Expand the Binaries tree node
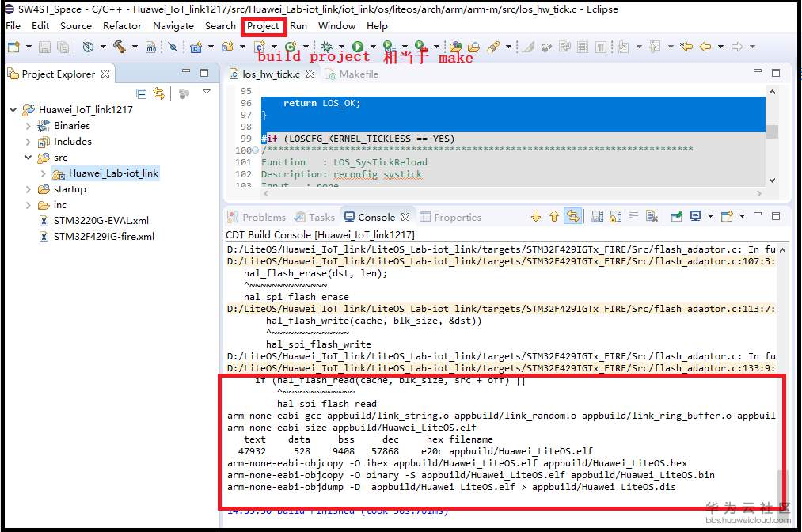Viewport: 802px width, 532px height. click(29, 126)
